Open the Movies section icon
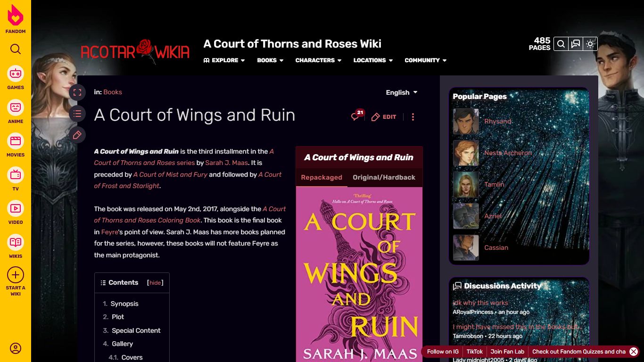Viewport: 644px width, 362px height. pos(16,141)
